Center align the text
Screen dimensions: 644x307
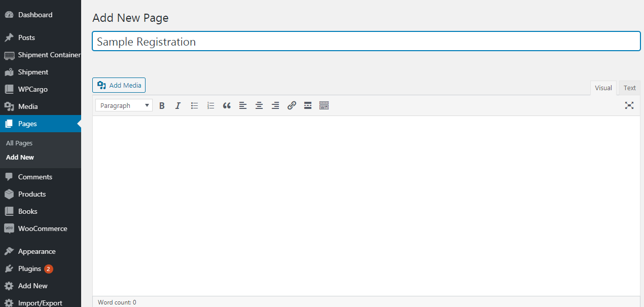pyautogui.click(x=259, y=105)
